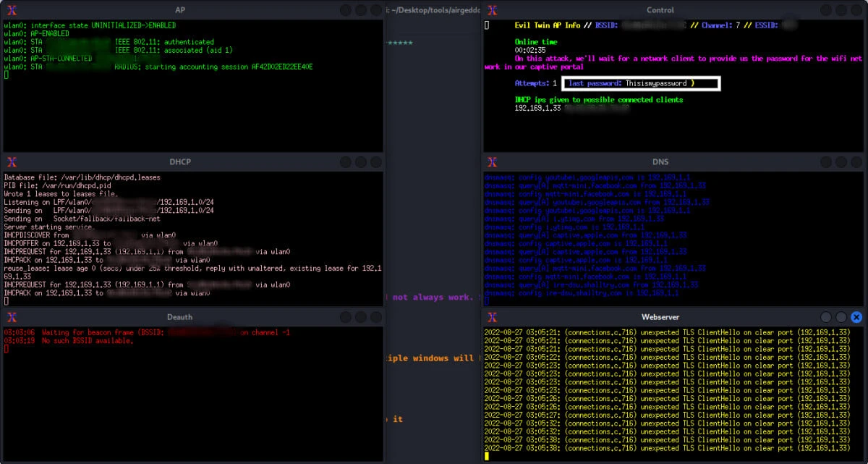Focus the Control window via its title

click(x=660, y=10)
